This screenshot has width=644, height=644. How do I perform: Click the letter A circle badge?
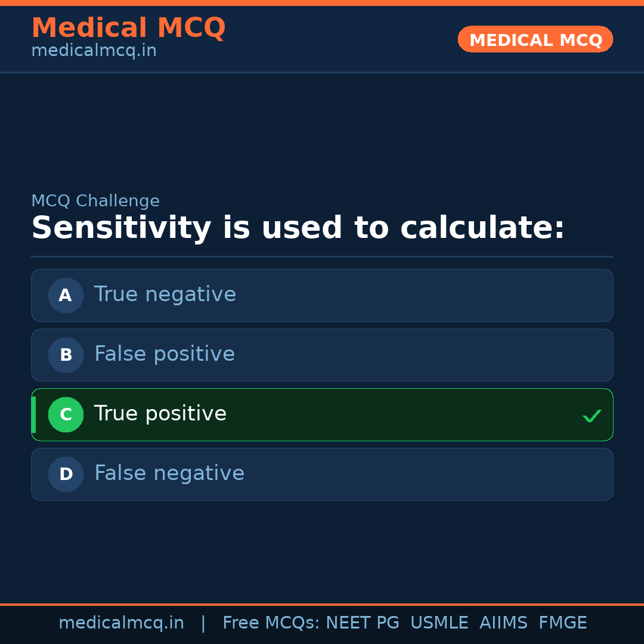(x=66, y=295)
